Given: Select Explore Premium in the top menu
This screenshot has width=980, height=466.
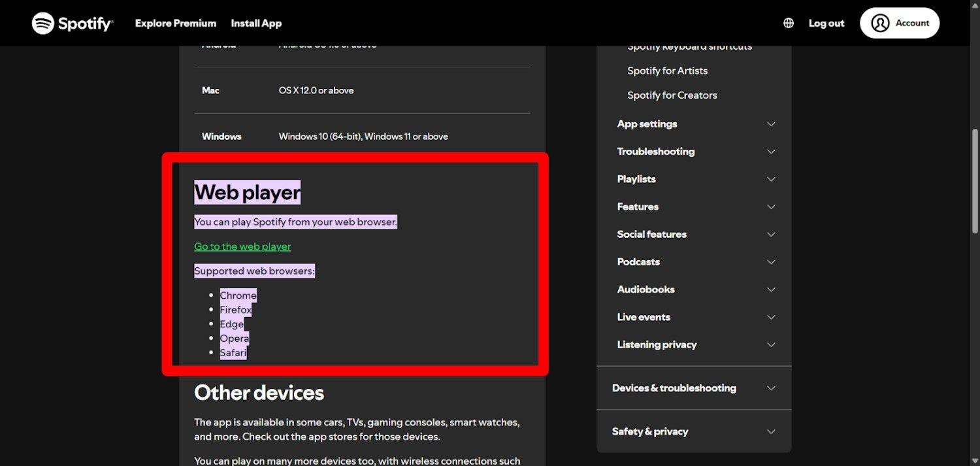Looking at the screenshot, I should (x=175, y=23).
